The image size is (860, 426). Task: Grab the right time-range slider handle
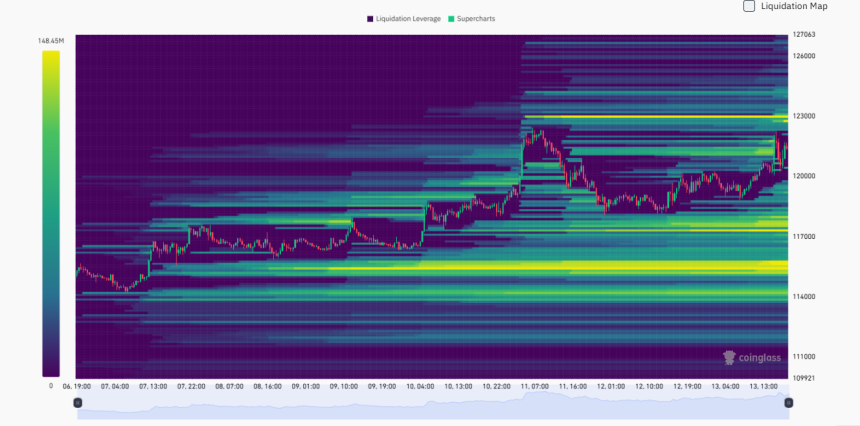788,403
